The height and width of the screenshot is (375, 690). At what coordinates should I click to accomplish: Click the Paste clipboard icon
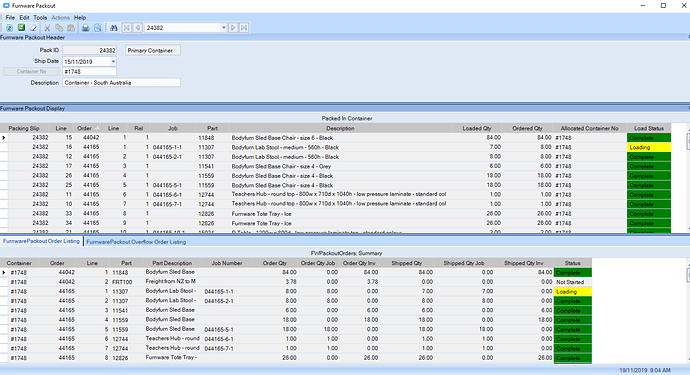(71, 28)
